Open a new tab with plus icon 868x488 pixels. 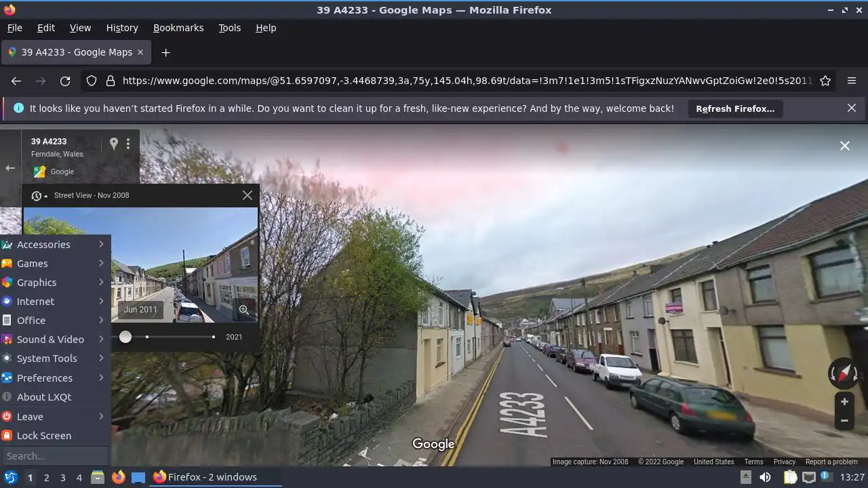tap(165, 52)
